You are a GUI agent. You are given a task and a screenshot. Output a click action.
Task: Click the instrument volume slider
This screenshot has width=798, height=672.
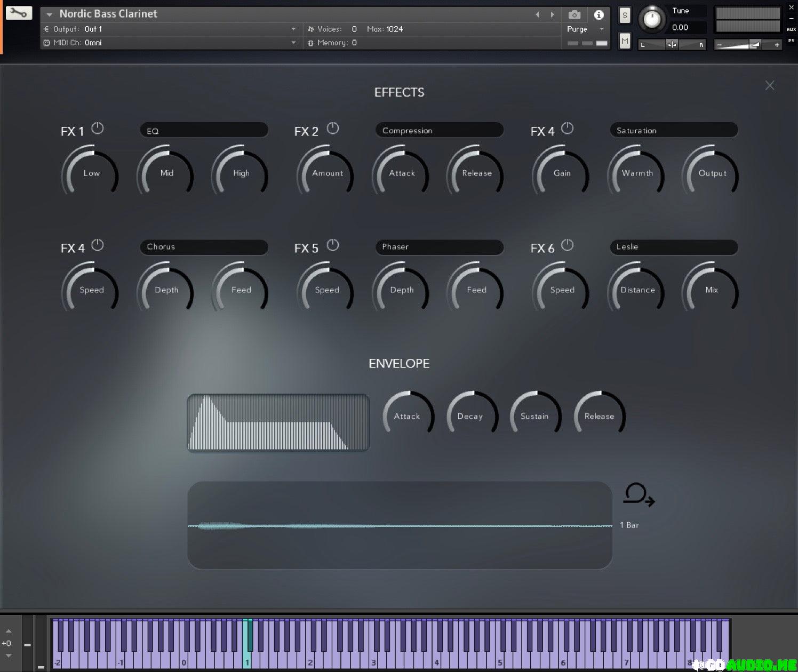[748, 45]
